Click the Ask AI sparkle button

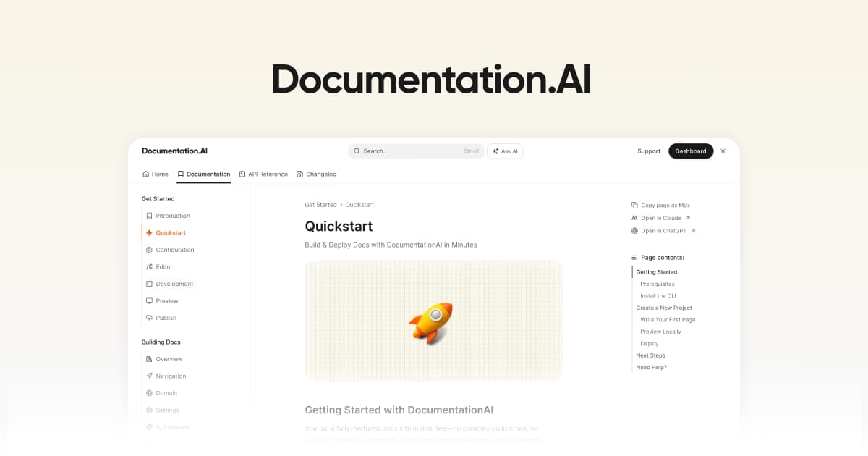click(505, 151)
